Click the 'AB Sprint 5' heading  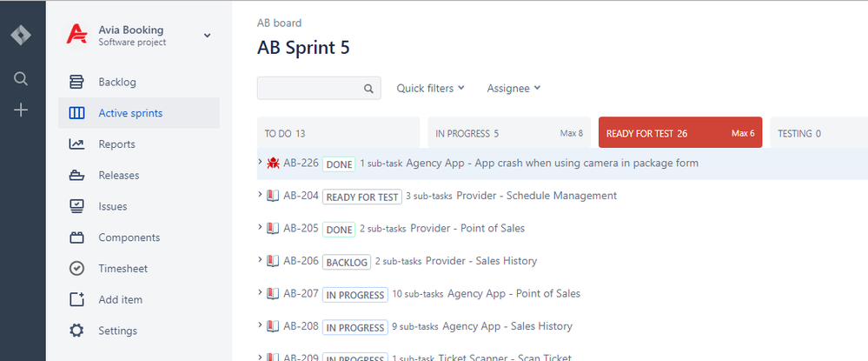pyautogui.click(x=303, y=48)
